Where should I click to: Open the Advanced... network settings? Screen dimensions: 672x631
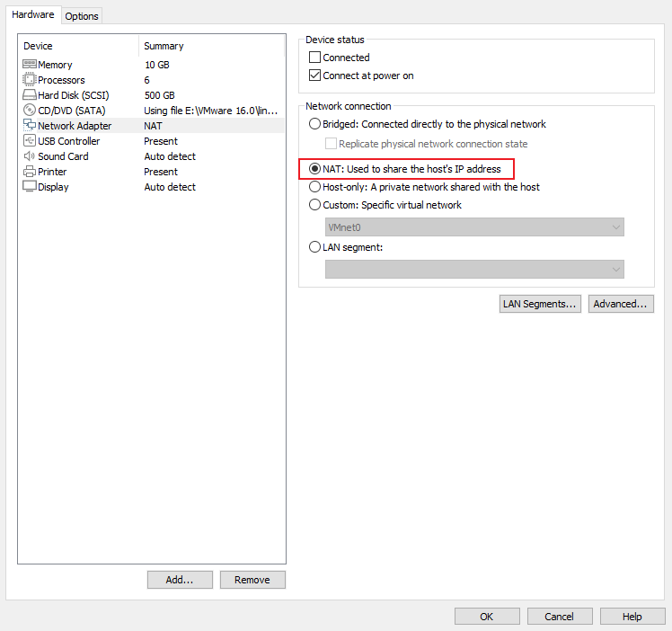(x=621, y=304)
